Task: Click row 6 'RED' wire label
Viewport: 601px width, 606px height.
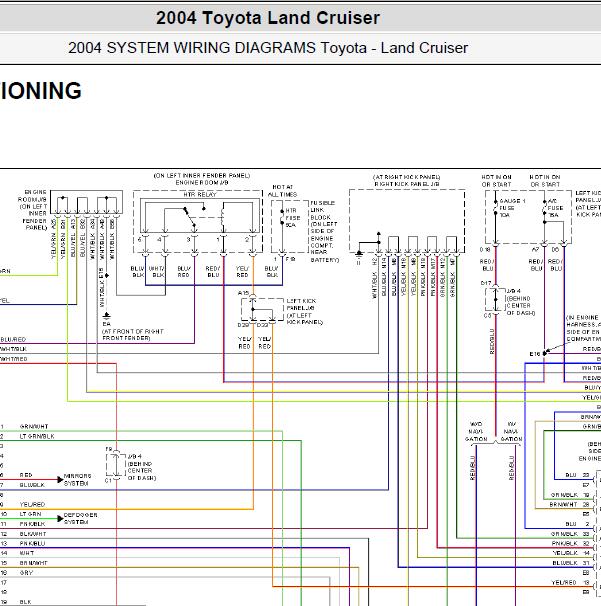Action: pyautogui.click(x=26, y=475)
